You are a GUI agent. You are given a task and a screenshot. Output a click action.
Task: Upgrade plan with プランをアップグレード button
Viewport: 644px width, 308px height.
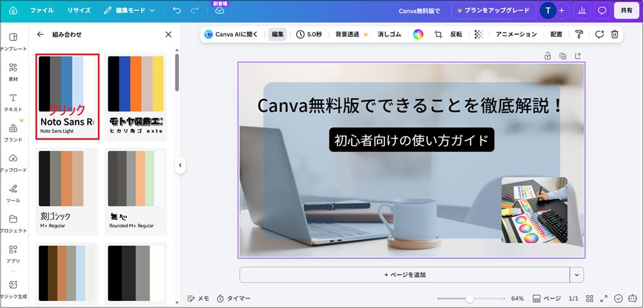click(x=493, y=11)
